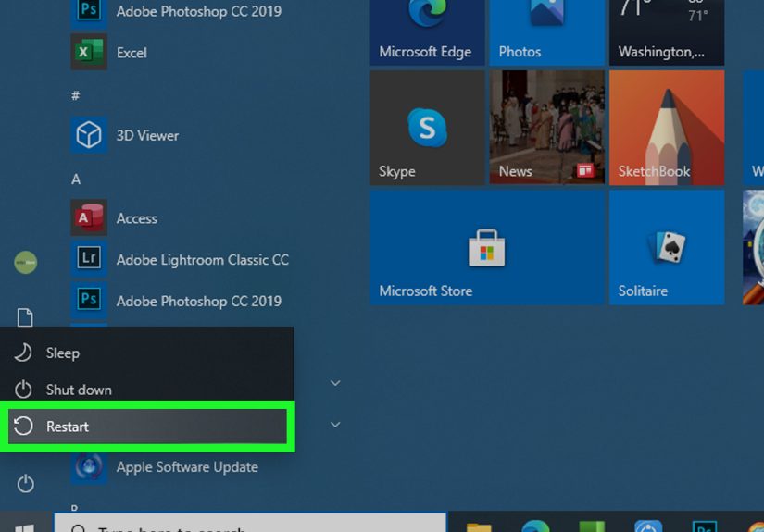
Task: Open the Microsoft Edge tile
Action: pyautogui.click(x=427, y=32)
